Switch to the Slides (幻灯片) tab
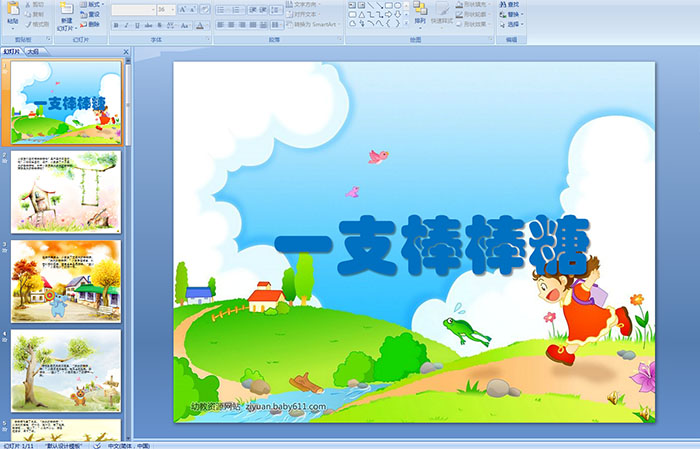Image resolution: width=700 pixels, height=449 pixels. click(x=12, y=51)
